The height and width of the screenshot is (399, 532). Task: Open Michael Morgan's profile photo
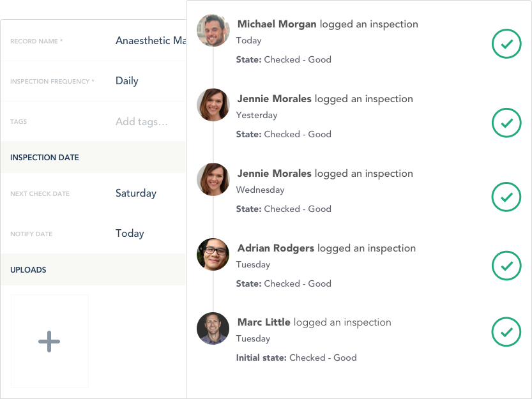coord(213,30)
